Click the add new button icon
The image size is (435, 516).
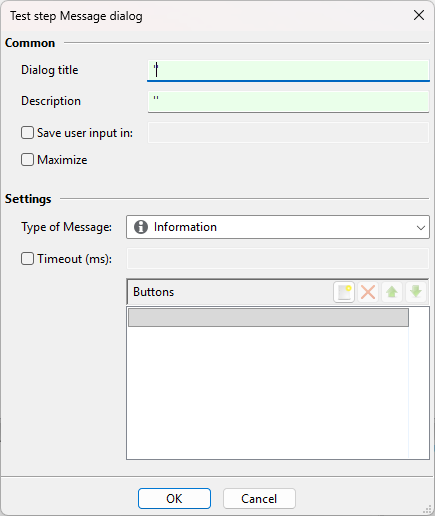coord(344,292)
